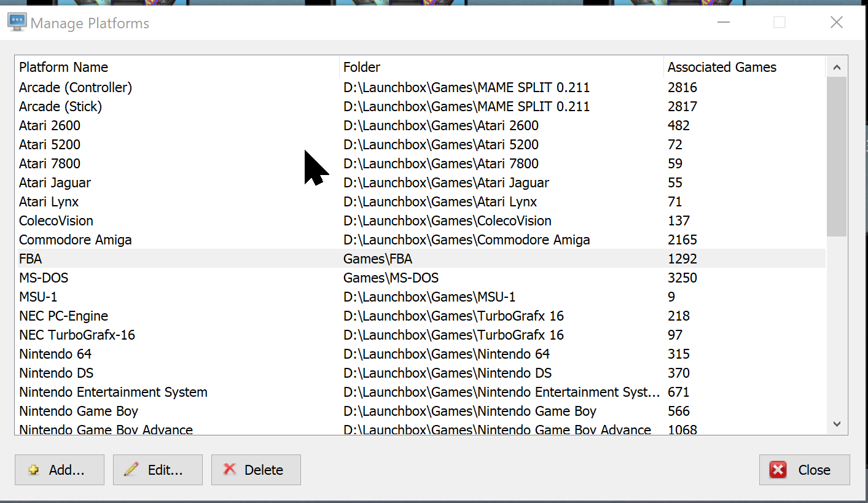Select the MS-DOS platform
Screen dimensions: 868x503
pos(420,278)
